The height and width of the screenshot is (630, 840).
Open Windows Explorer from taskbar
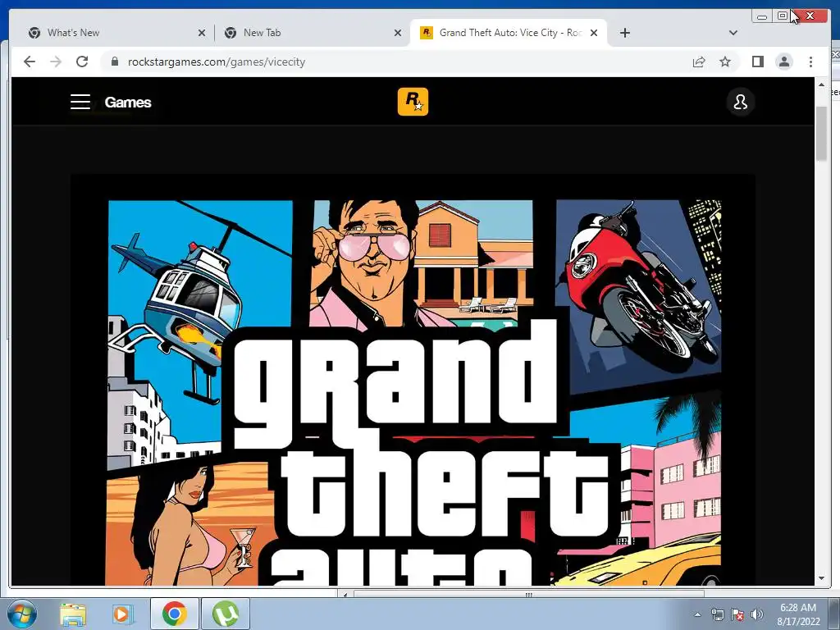(73, 614)
